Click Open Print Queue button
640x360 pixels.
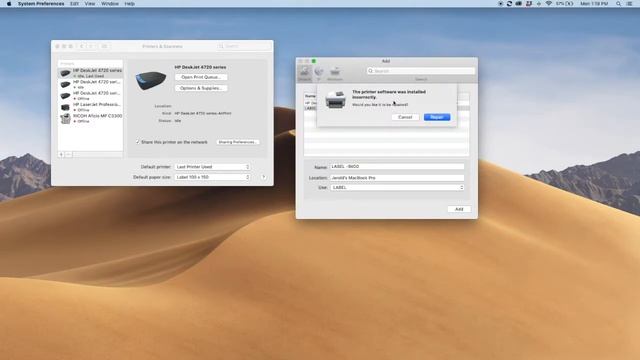(201, 77)
